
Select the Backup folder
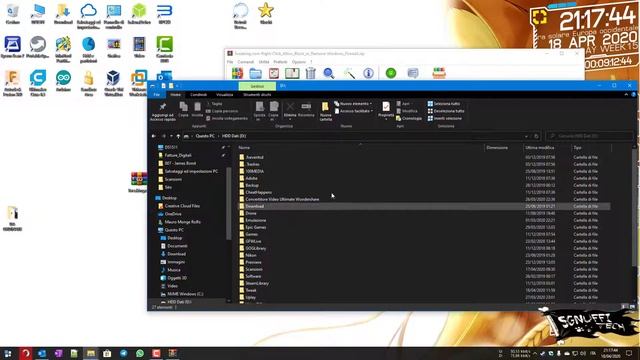pos(252,185)
